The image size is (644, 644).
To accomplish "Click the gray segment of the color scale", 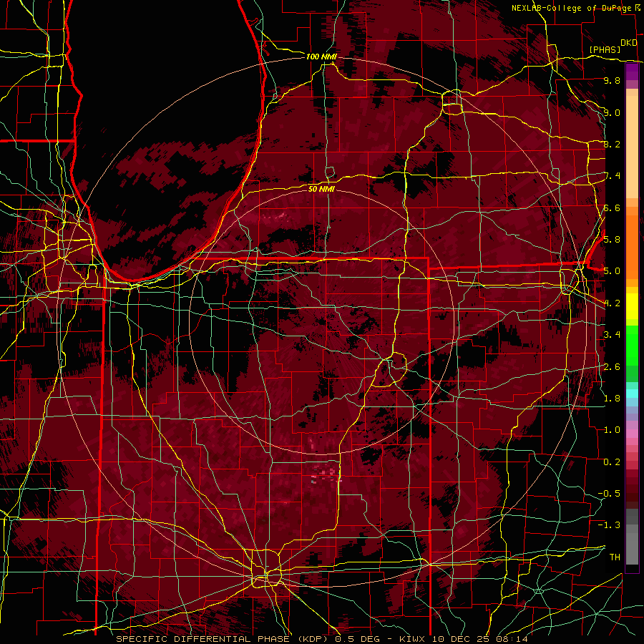I will [x=632, y=537].
